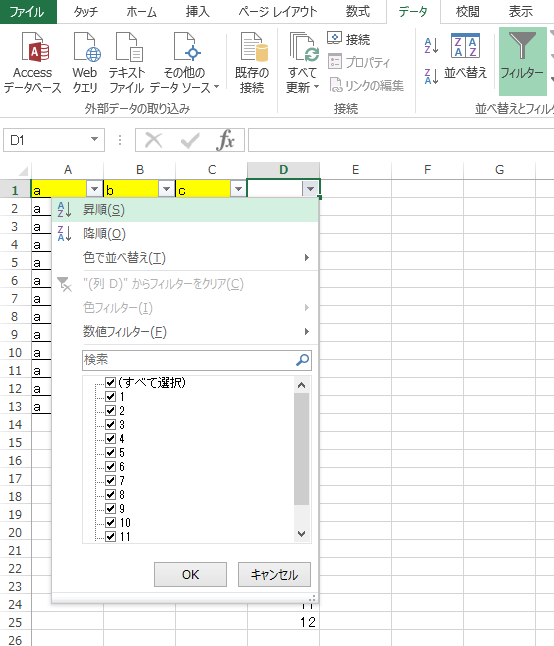554x646 pixels.
Task: Import from text file icon
Action: click(x=127, y=63)
